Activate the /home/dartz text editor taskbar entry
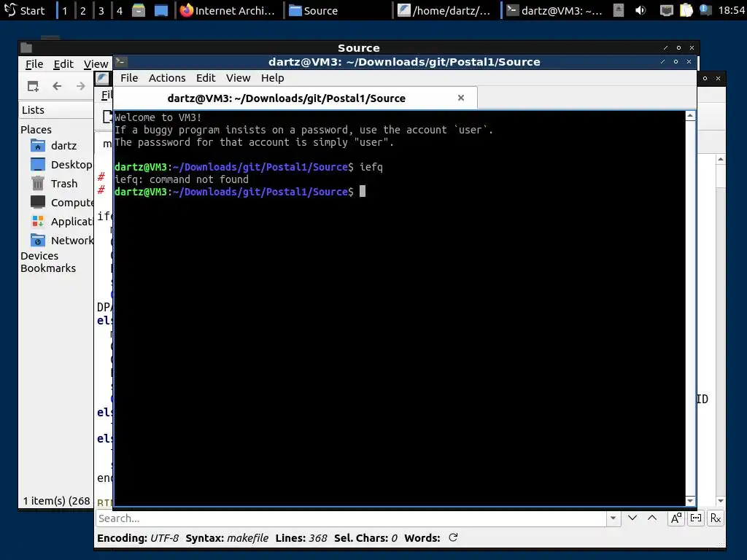This screenshot has width=747, height=560. (x=446, y=10)
